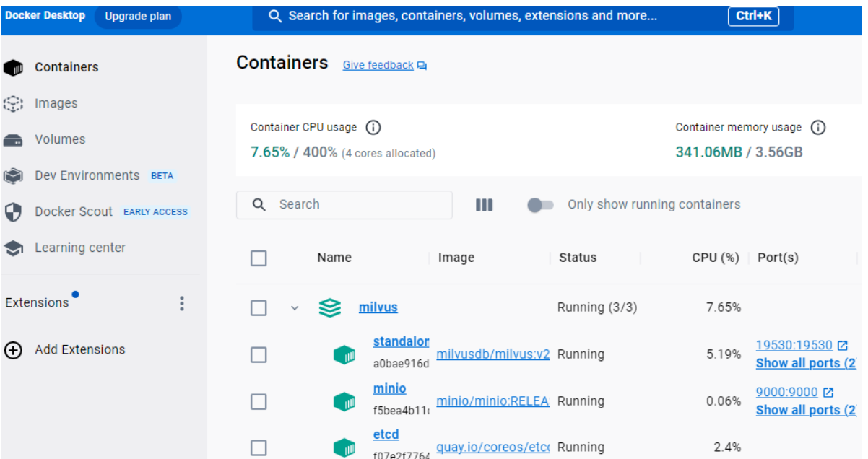This screenshot has width=868, height=459.
Task: Open port link 9000:9000
Action: pos(786,393)
